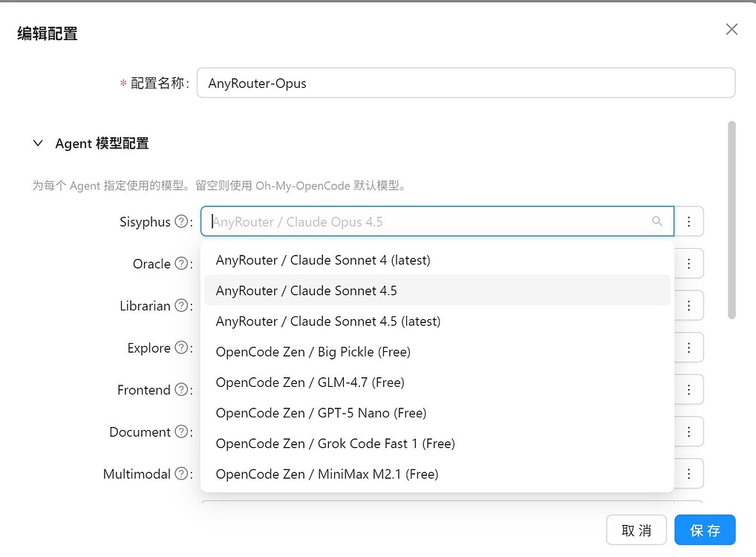756x557 pixels.
Task: Show help tooltip icon next to Oracle
Action: click(181, 264)
